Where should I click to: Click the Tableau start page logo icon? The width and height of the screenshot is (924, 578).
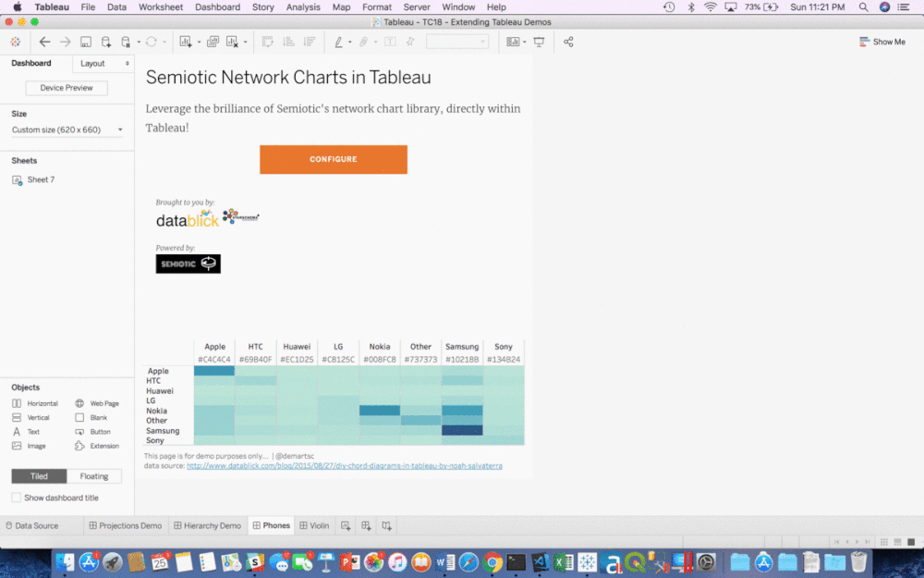click(16, 42)
